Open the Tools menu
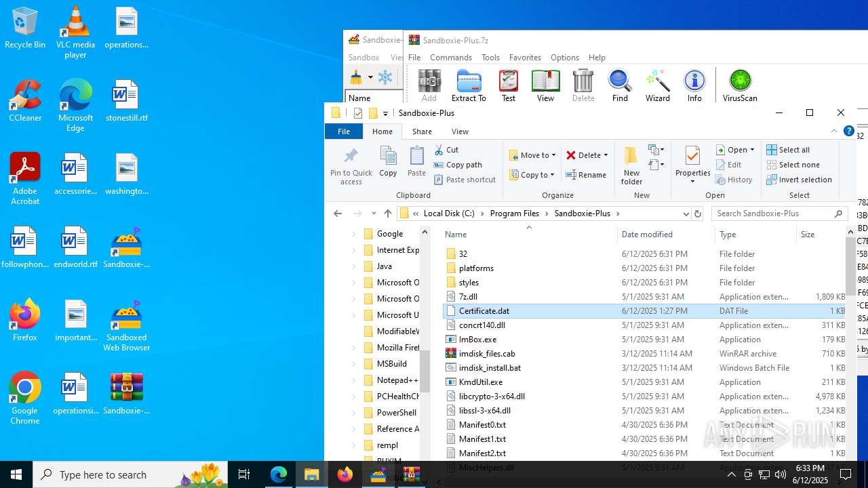Screen dimensions: 868x488 [x=490, y=58]
